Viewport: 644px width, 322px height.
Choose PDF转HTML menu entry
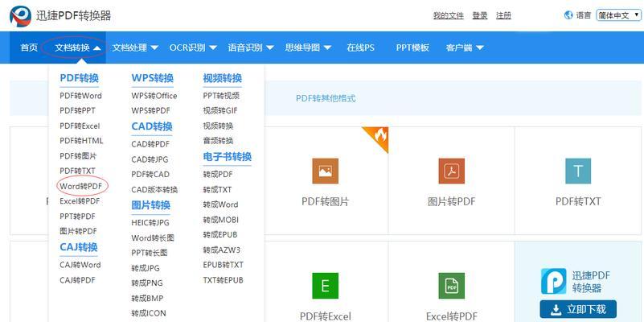coord(81,141)
